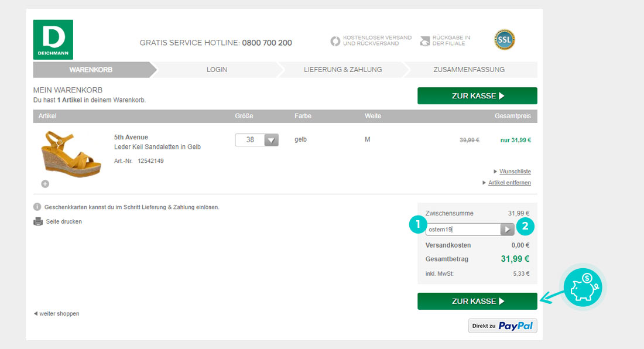Screen dimensions: 644x349
Task: Click the 5th Avenue product name
Action: [131, 137]
